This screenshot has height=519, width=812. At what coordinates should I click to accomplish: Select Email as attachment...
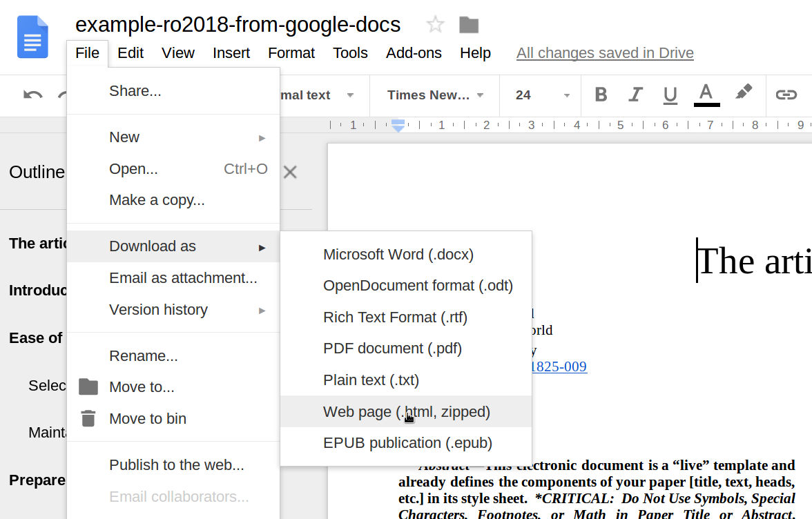173,278
